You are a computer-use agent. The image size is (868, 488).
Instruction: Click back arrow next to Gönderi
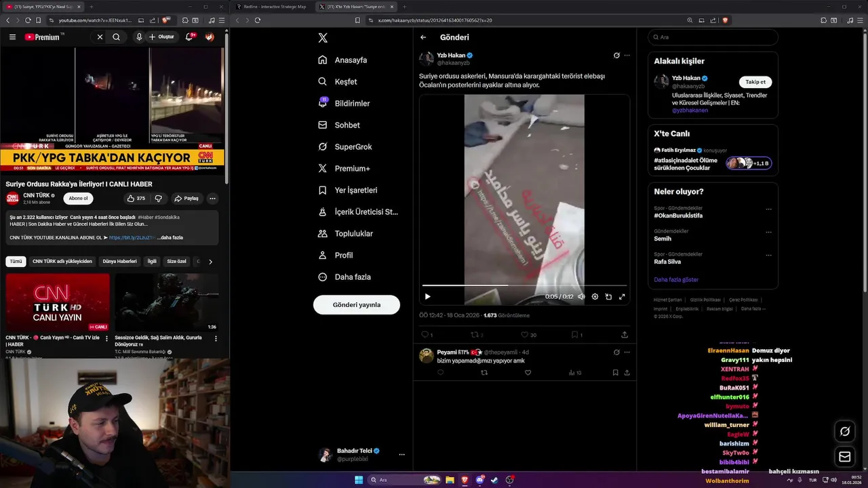423,37
